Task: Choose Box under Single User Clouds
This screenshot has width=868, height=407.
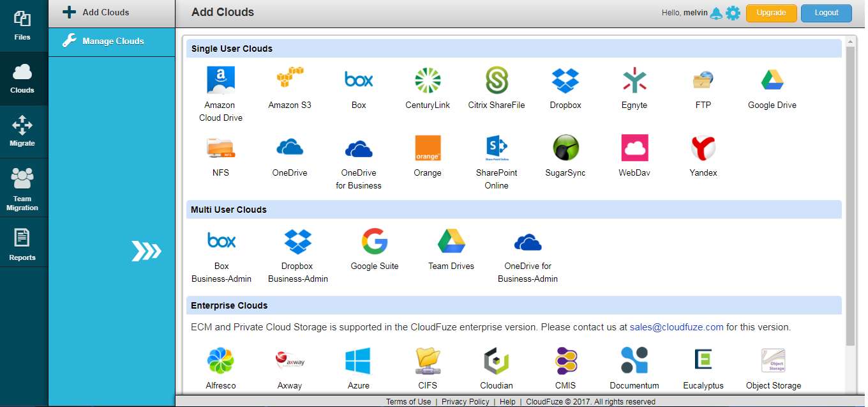Action: tap(359, 81)
